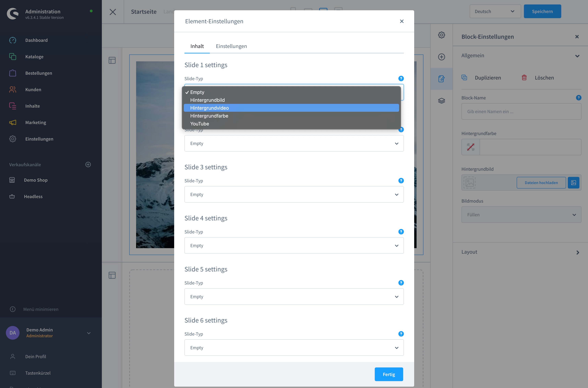Click the Duplizieren block icon

[464, 77]
